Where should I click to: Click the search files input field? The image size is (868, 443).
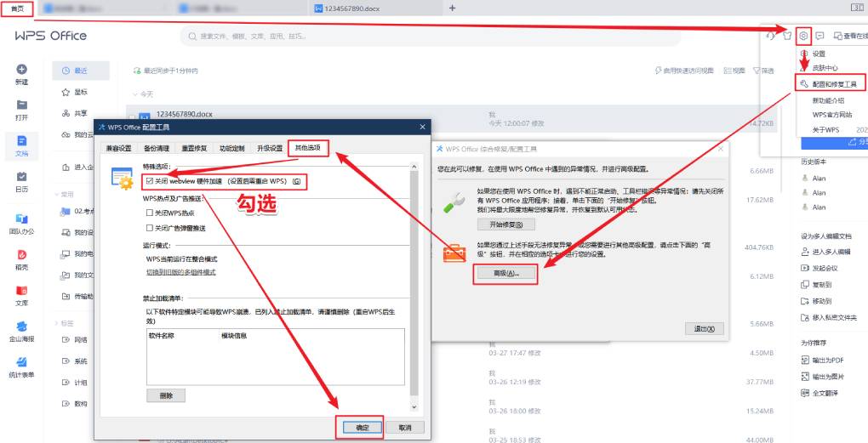pyautogui.click(x=430, y=37)
